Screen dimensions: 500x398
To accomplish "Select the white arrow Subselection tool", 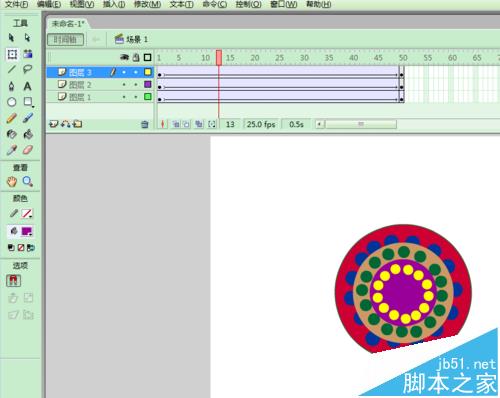I will 28,38.
